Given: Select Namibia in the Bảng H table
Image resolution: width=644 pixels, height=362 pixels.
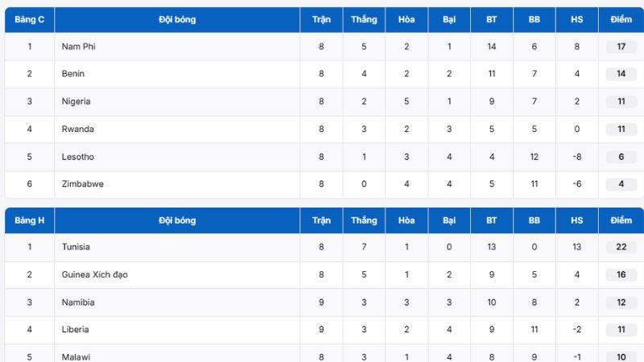Looking at the screenshot, I should pos(78,302).
